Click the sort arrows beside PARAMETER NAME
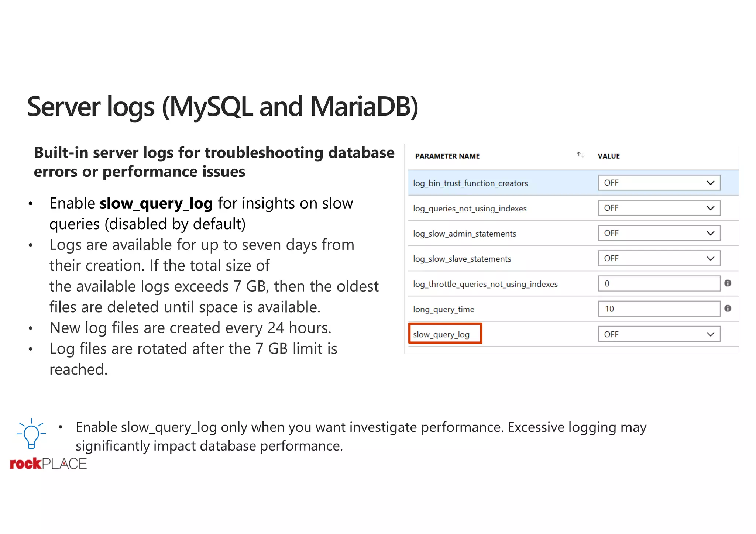756x534 pixels. coord(580,155)
